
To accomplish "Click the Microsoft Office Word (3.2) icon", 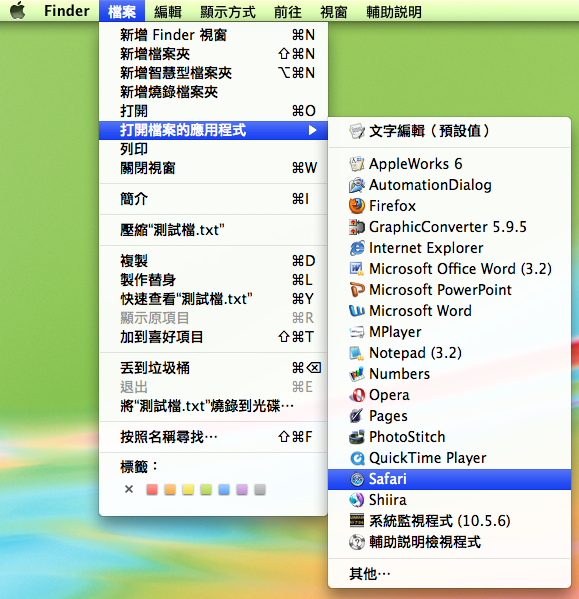I will point(357,269).
